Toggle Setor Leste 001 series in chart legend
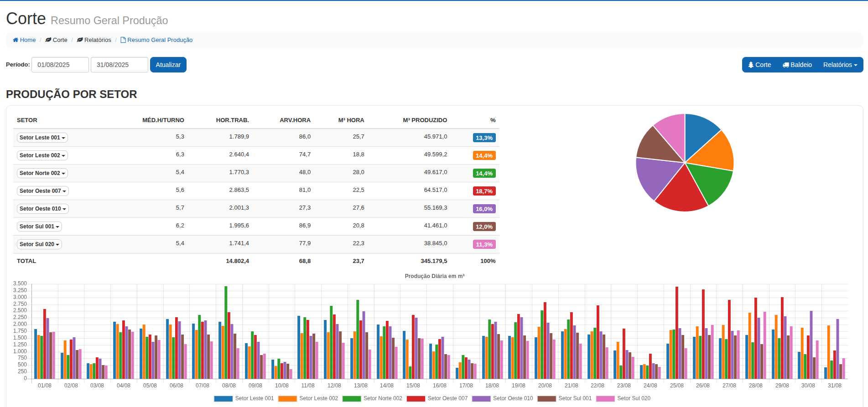Image resolution: width=868 pixels, height=407 pixels. point(244,398)
